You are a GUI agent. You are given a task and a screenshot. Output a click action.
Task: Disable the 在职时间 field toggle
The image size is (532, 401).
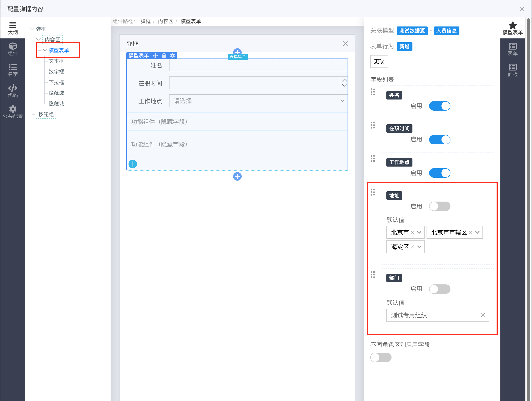(440, 139)
